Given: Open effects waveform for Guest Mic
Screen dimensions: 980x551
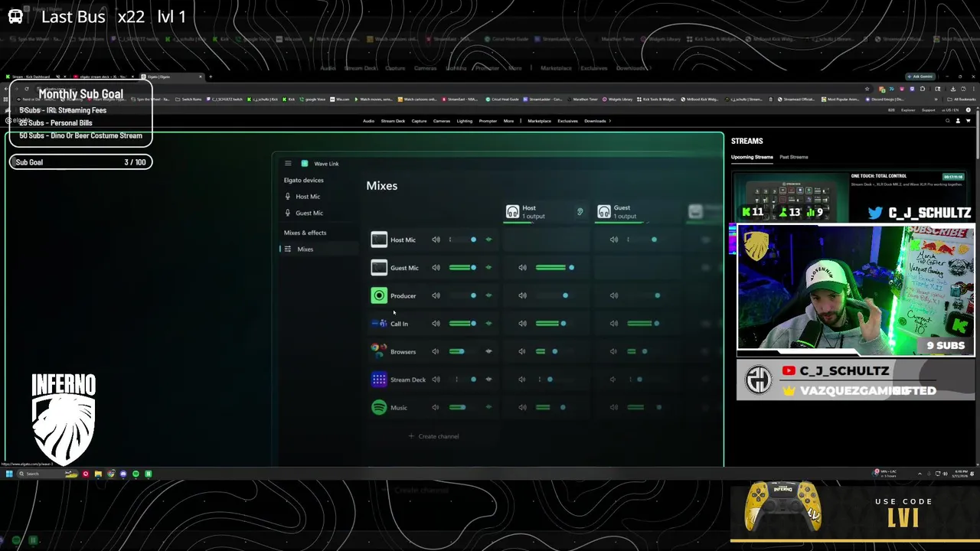Looking at the screenshot, I should point(488,268).
